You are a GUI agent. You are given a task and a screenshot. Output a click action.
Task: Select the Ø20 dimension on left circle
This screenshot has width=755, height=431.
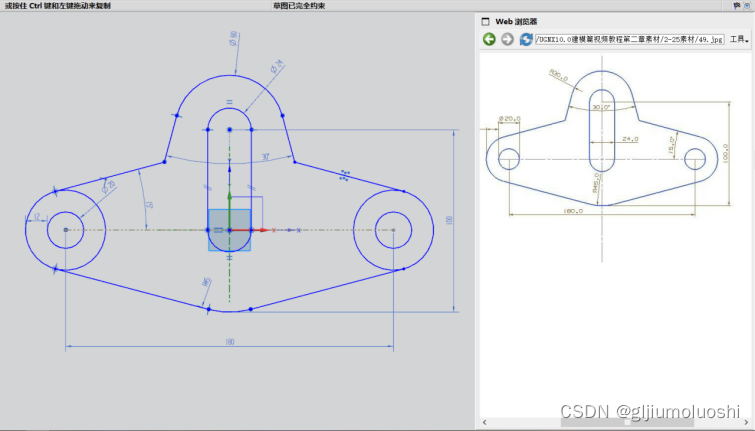tap(109, 186)
